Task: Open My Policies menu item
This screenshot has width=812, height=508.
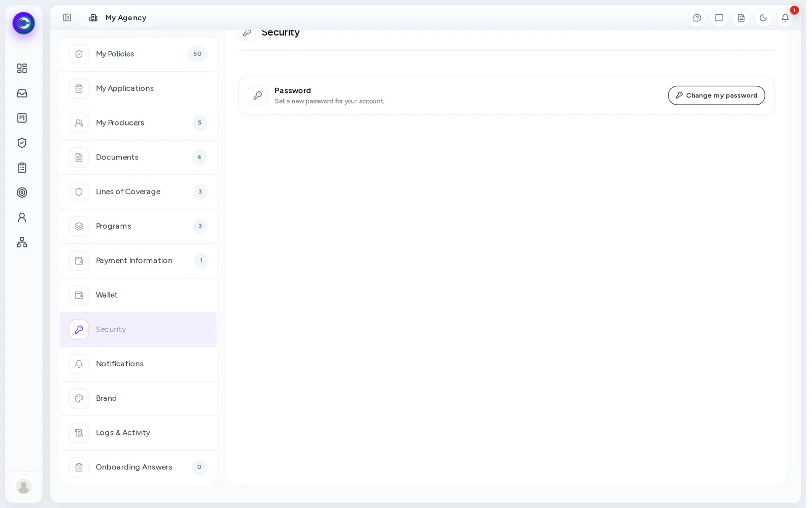Action: [x=138, y=54]
